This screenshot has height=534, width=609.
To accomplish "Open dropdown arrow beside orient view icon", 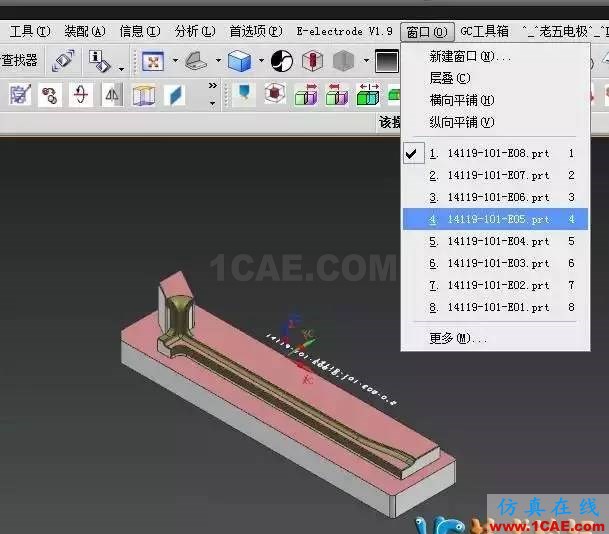I will pyautogui.click(x=218, y=61).
